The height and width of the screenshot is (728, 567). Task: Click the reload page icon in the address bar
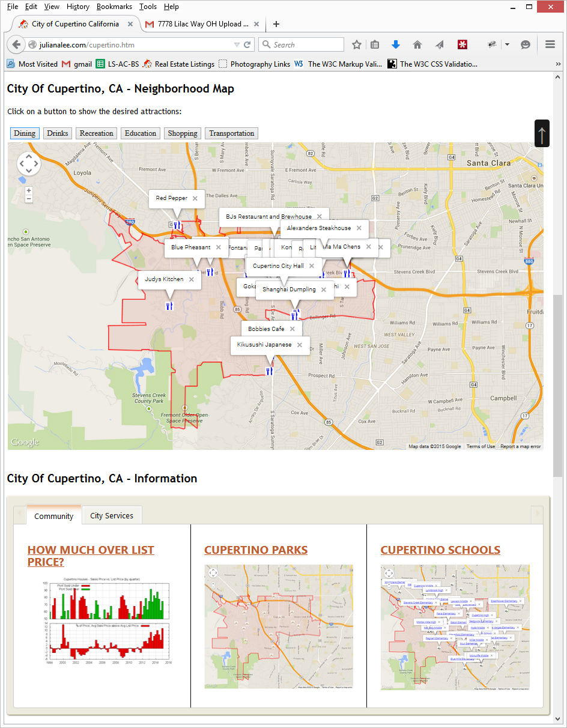pos(247,44)
